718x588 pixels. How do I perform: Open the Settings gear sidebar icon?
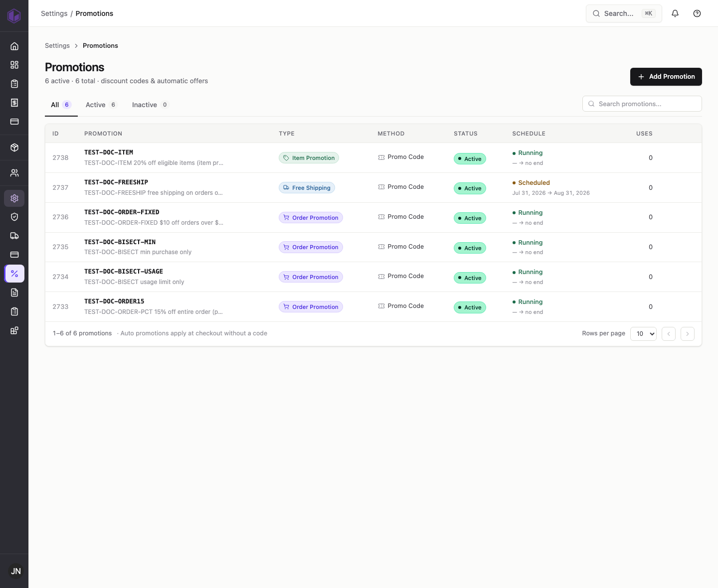(x=14, y=198)
